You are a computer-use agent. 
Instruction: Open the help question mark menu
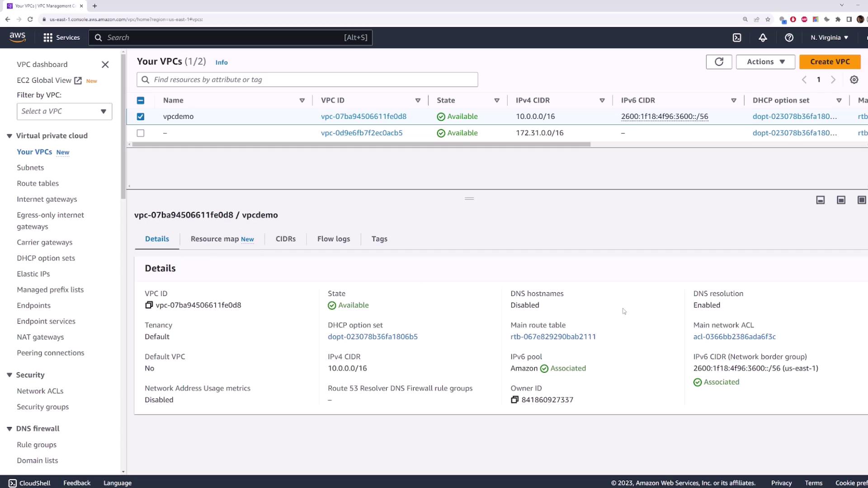[789, 38]
